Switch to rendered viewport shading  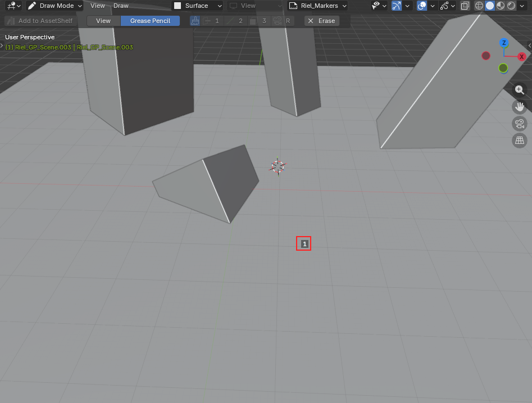coord(511,6)
